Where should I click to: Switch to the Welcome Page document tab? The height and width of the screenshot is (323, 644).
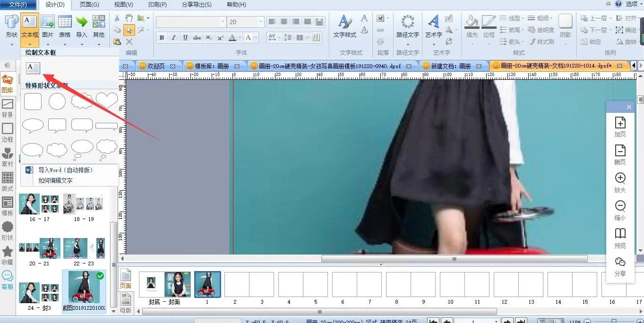tap(156, 66)
